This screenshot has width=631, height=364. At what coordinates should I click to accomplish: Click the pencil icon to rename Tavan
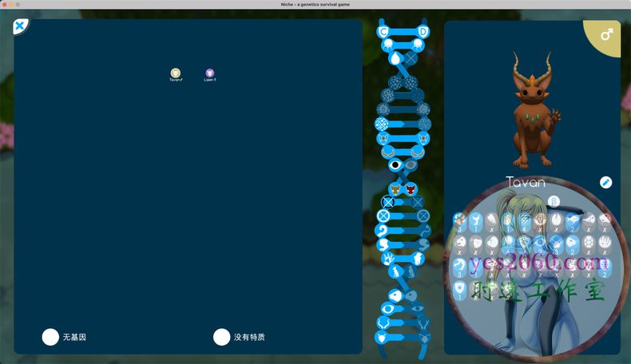tap(605, 183)
